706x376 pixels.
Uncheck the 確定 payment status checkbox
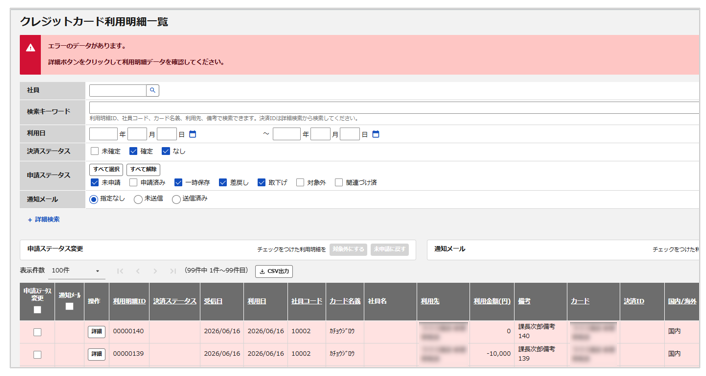coord(133,151)
